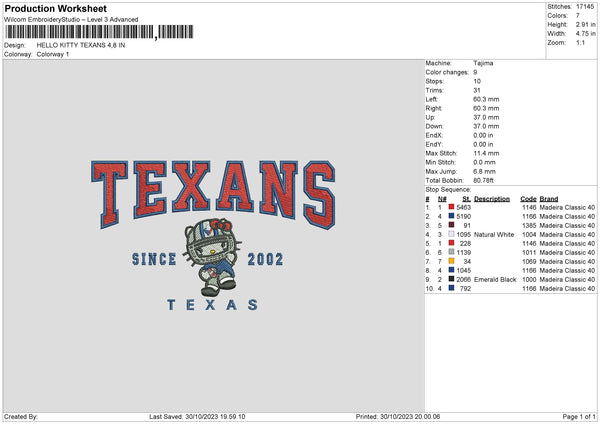Click the barcode under the worksheet title

click(x=99, y=32)
